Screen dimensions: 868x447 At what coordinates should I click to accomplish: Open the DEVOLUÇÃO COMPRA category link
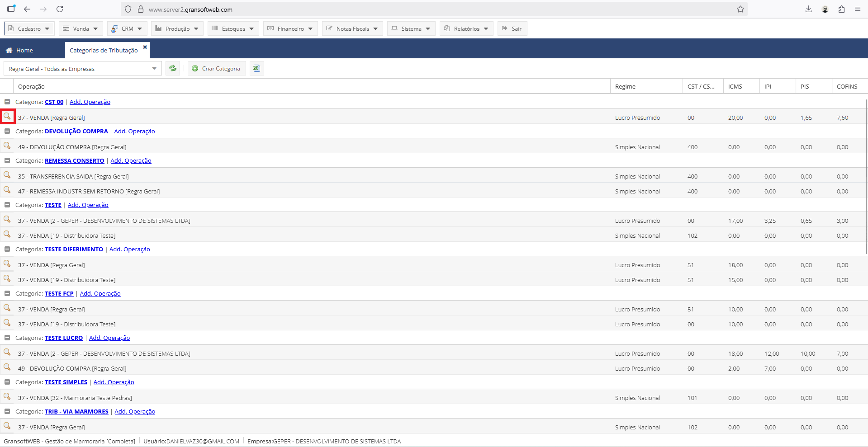(x=76, y=132)
